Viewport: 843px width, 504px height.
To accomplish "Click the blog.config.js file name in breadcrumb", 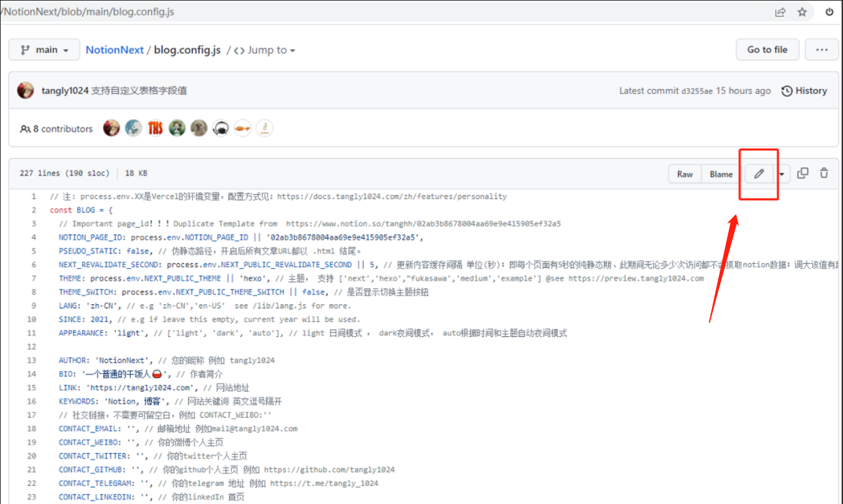I will point(187,50).
